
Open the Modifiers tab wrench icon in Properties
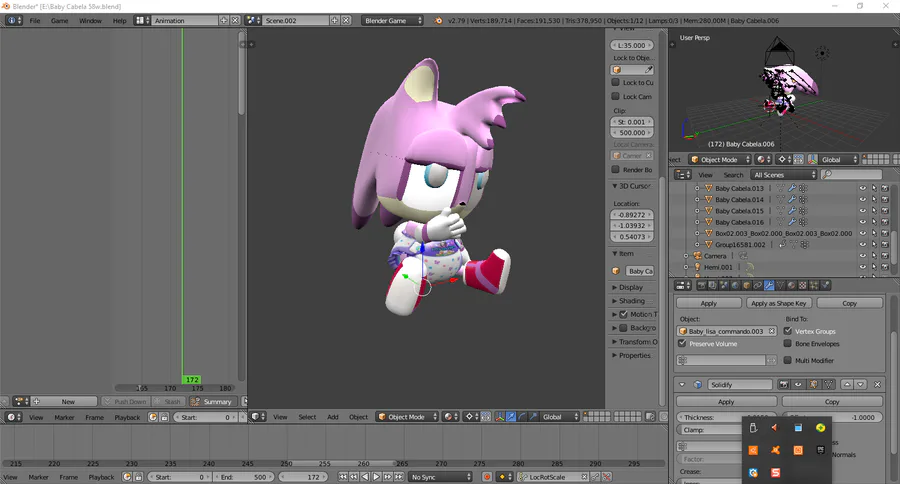(769, 285)
